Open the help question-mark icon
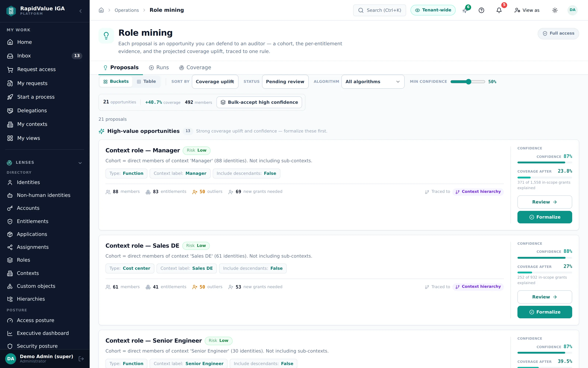Image resolution: width=588 pixels, height=368 pixels. tap(481, 10)
